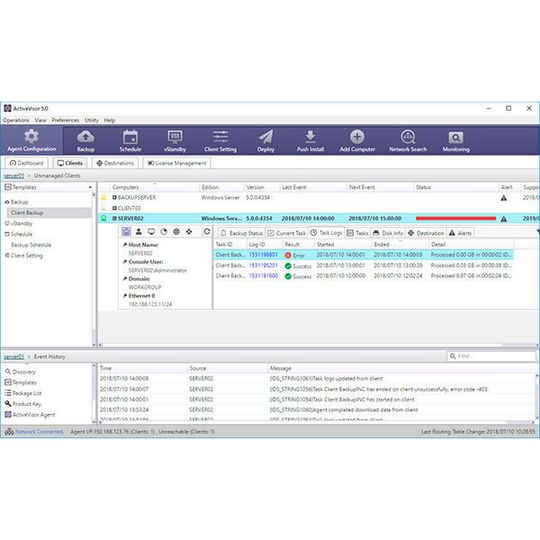Click the yellow status icon beside BACKUPSERVER

(x=103, y=197)
